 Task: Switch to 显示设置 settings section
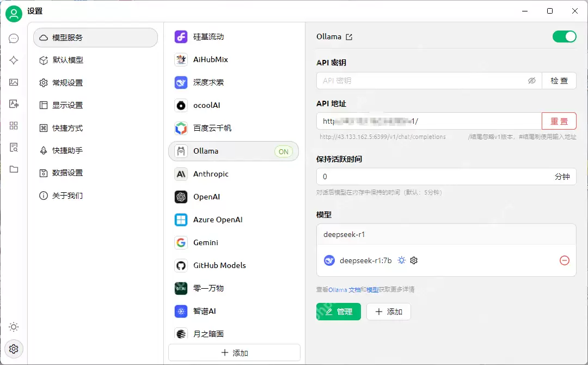pyautogui.click(x=66, y=106)
